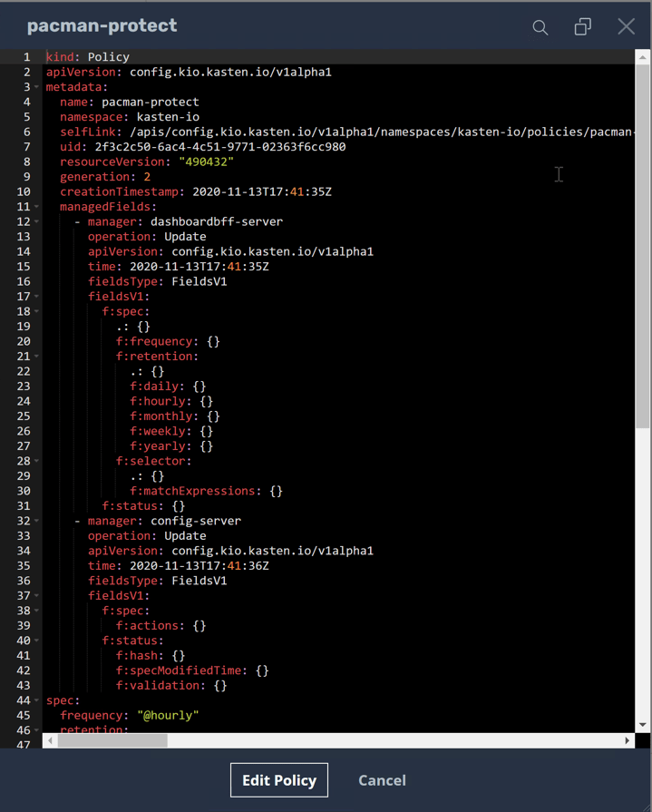
Task: Click frequency value "@hourly"
Action: [x=168, y=716]
